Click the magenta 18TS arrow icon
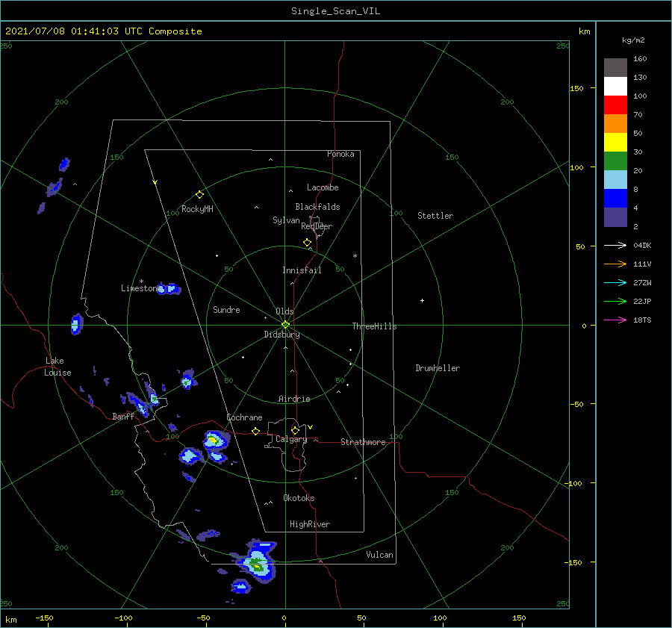 click(615, 320)
